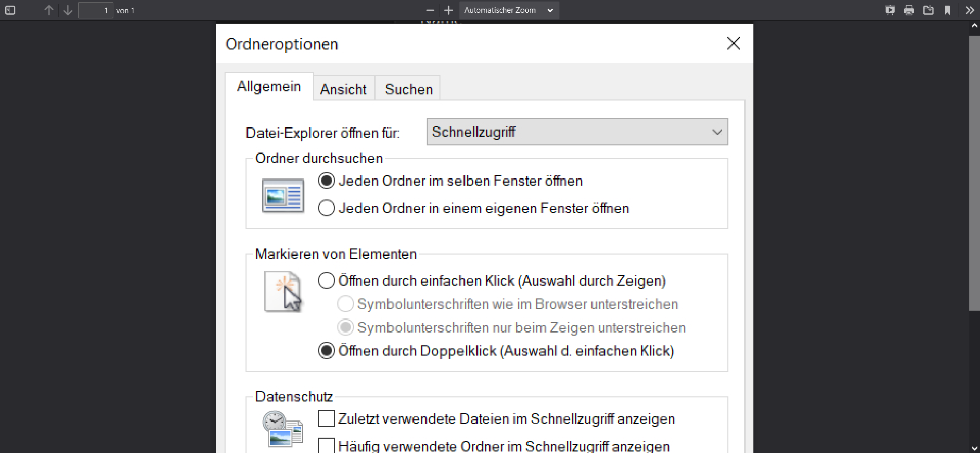Select the Allgemein tab

[x=269, y=86]
